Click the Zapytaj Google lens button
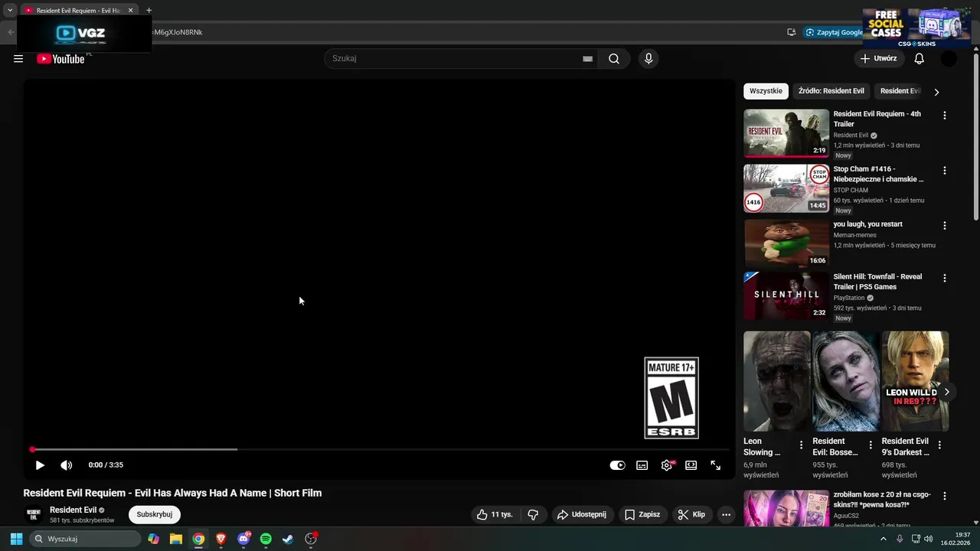This screenshot has height=551, width=980. point(834,32)
